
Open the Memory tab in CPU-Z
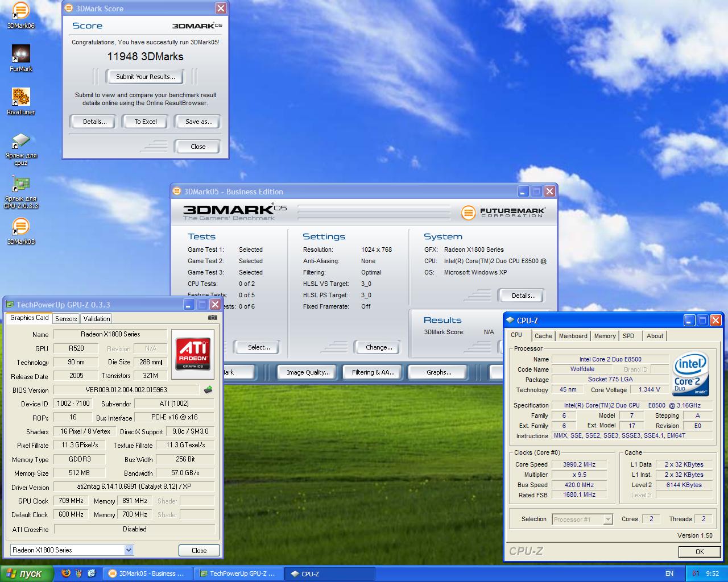pos(605,336)
